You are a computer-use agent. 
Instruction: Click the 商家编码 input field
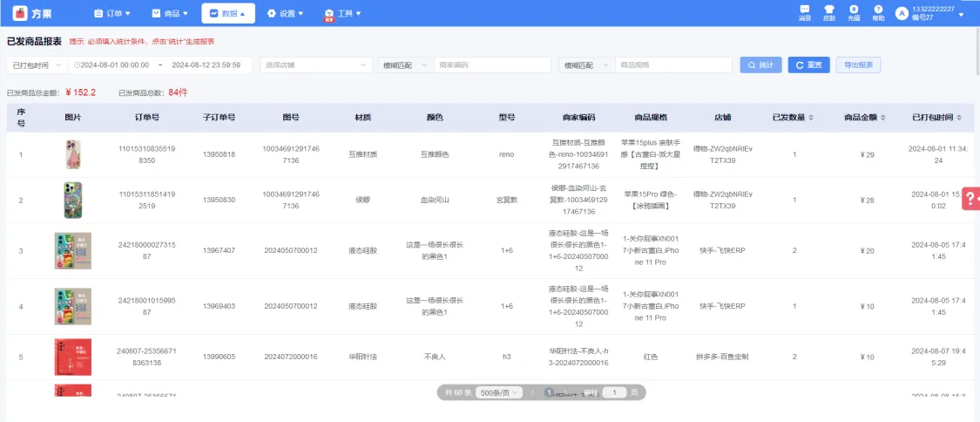492,65
